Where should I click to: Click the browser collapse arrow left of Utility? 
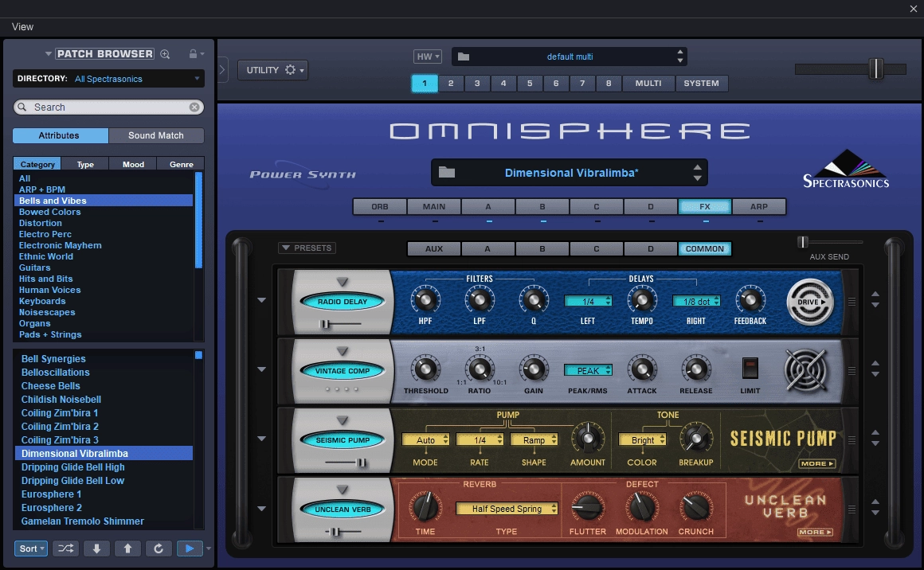coord(222,69)
